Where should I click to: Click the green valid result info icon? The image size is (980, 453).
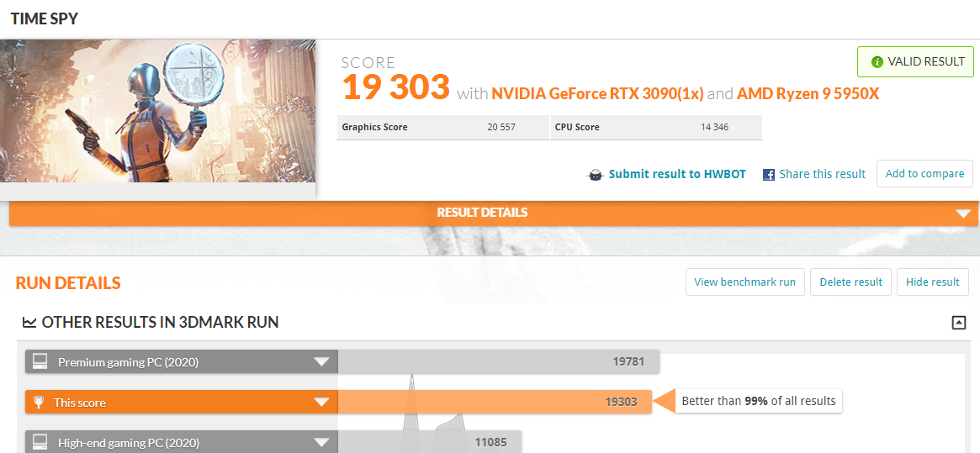click(x=877, y=62)
